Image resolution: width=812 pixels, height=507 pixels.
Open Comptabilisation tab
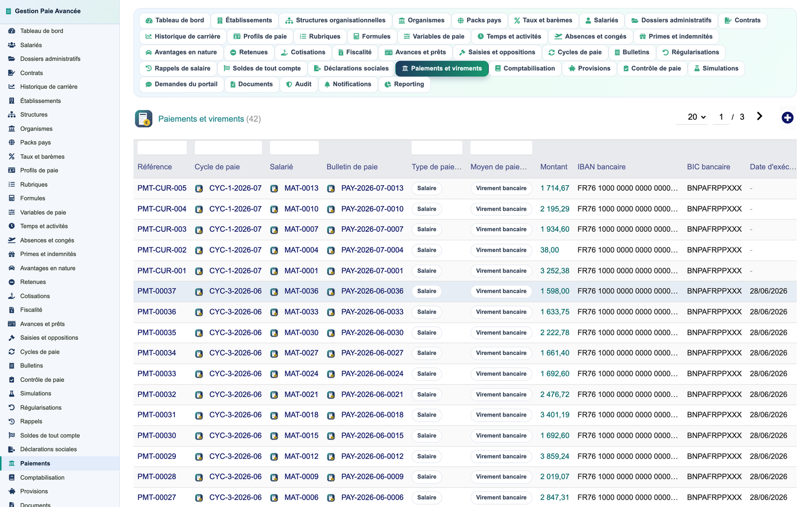coord(525,68)
